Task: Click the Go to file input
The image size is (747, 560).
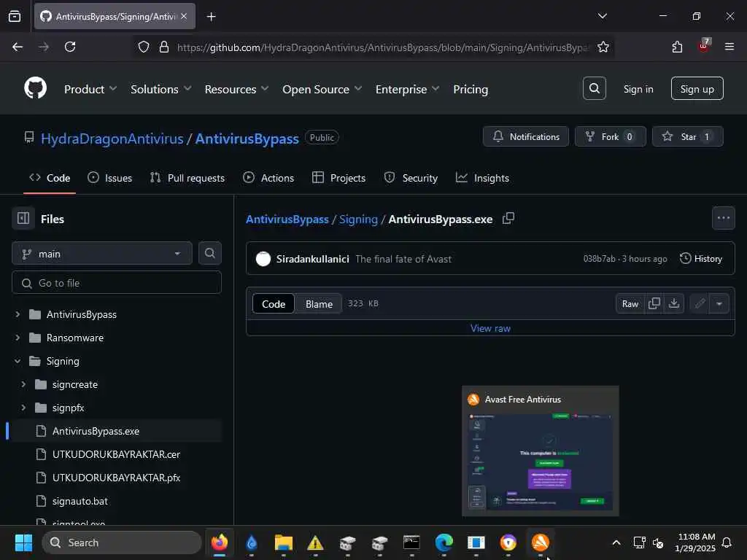Action: coord(116,282)
